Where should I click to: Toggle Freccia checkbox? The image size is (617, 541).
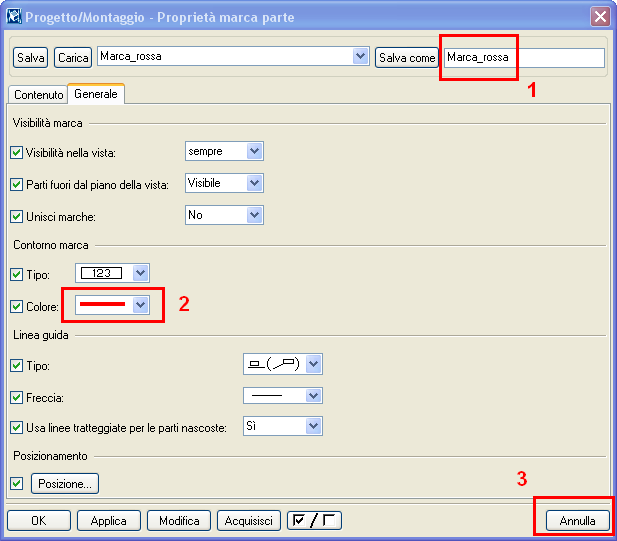[x=17, y=397]
